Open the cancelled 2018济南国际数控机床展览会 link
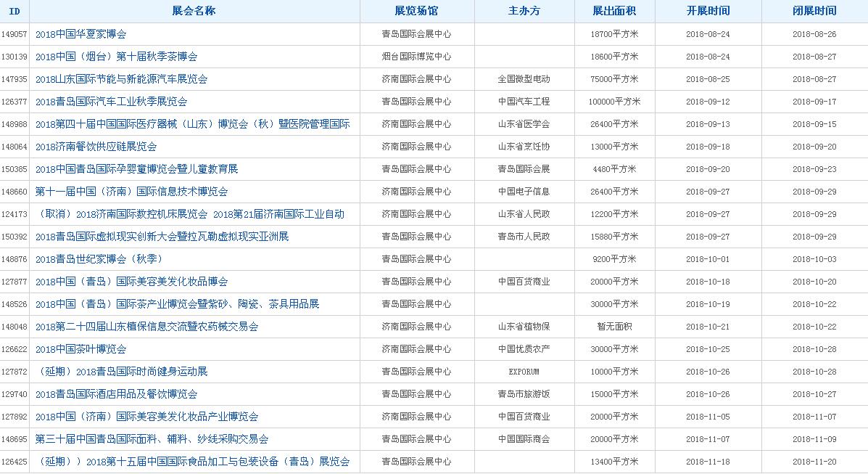This screenshot has width=868, height=474. click(x=190, y=214)
